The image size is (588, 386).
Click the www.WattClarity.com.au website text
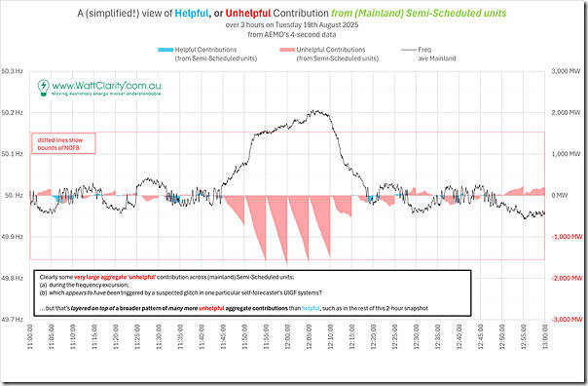[106, 86]
